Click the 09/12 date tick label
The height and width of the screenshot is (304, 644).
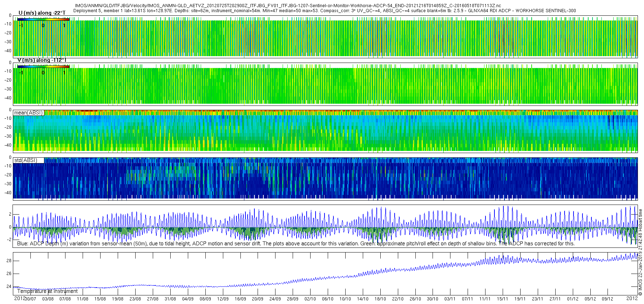coord(608,299)
